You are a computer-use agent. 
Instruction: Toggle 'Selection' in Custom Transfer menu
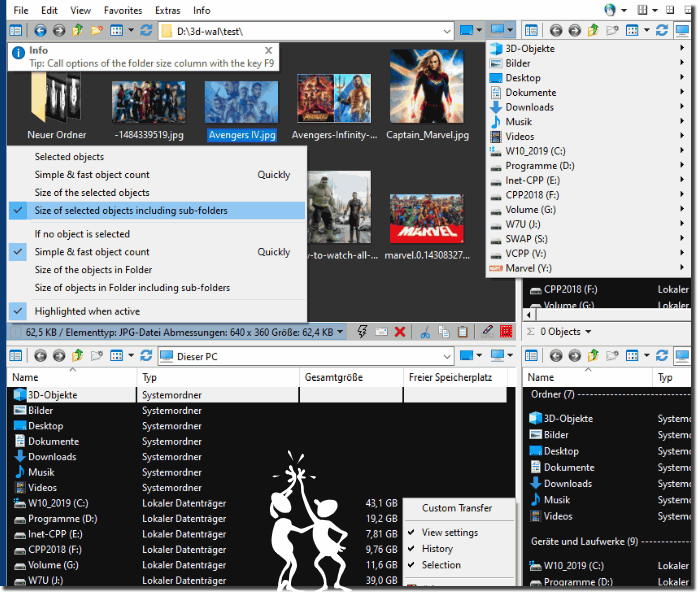[x=459, y=565]
